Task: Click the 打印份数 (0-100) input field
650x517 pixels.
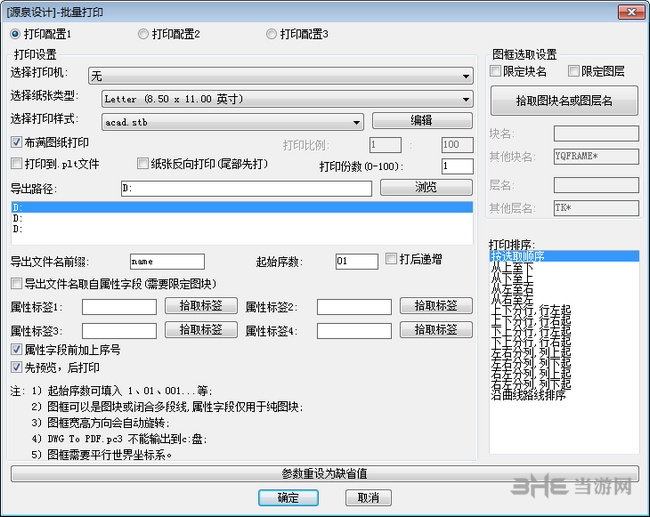Action: [x=457, y=166]
